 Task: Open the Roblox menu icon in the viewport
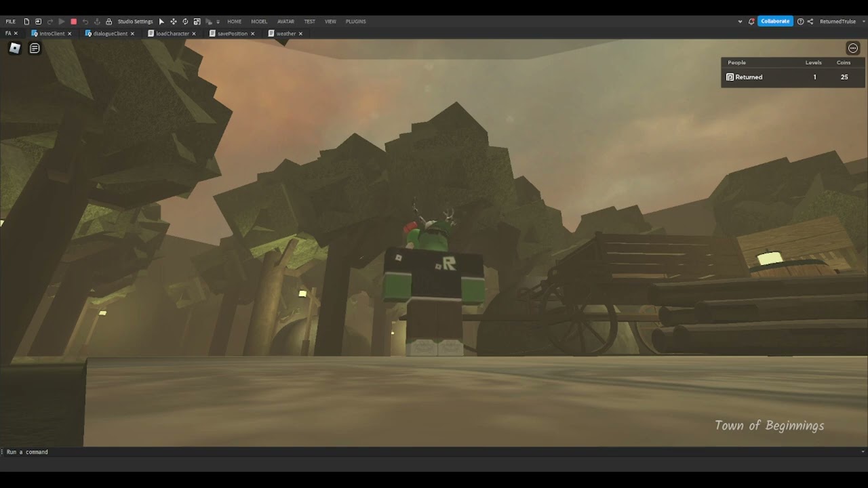tap(15, 48)
